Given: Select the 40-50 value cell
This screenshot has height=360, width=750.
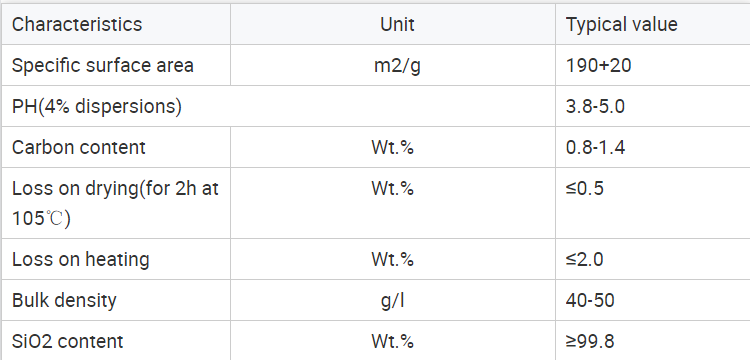Looking at the screenshot, I should [x=653, y=300].
